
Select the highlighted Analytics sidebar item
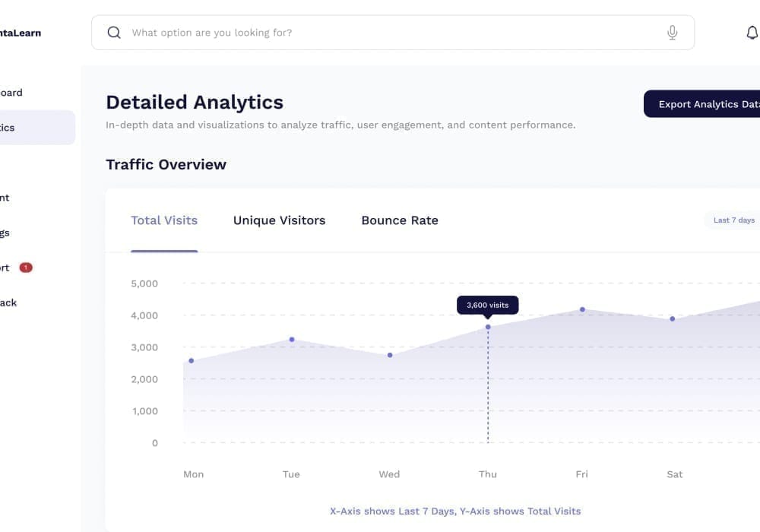(34, 128)
